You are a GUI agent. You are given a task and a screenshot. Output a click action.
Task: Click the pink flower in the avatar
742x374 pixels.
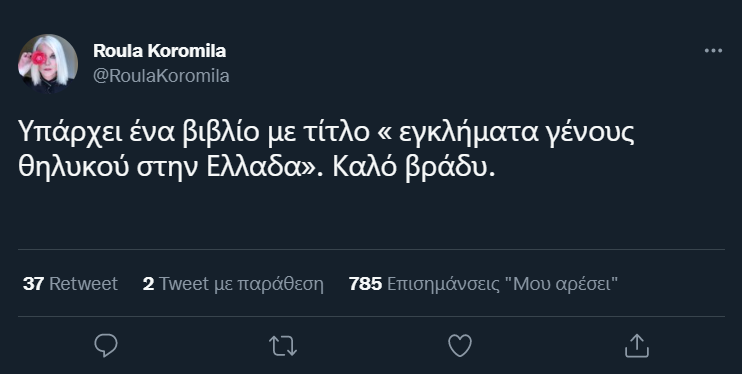(38, 58)
